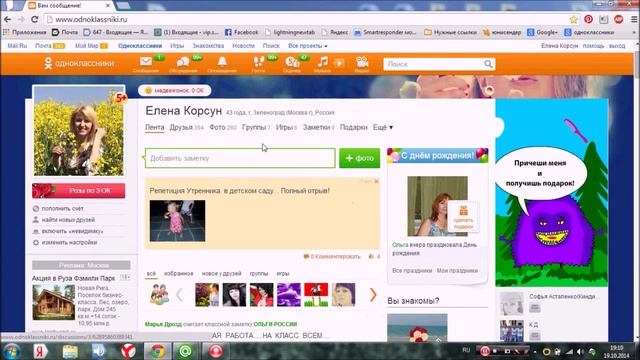Click the search magnifier icon
The height and width of the screenshot is (360, 640).
(488, 64)
